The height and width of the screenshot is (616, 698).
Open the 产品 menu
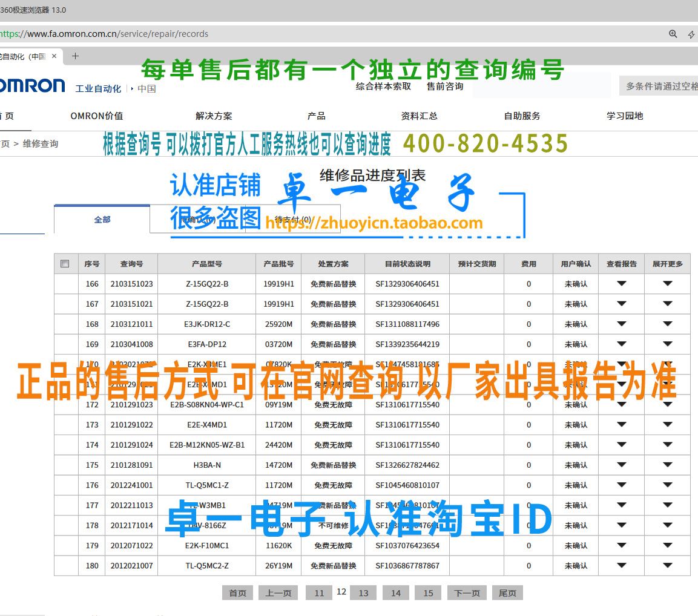(x=316, y=116)
